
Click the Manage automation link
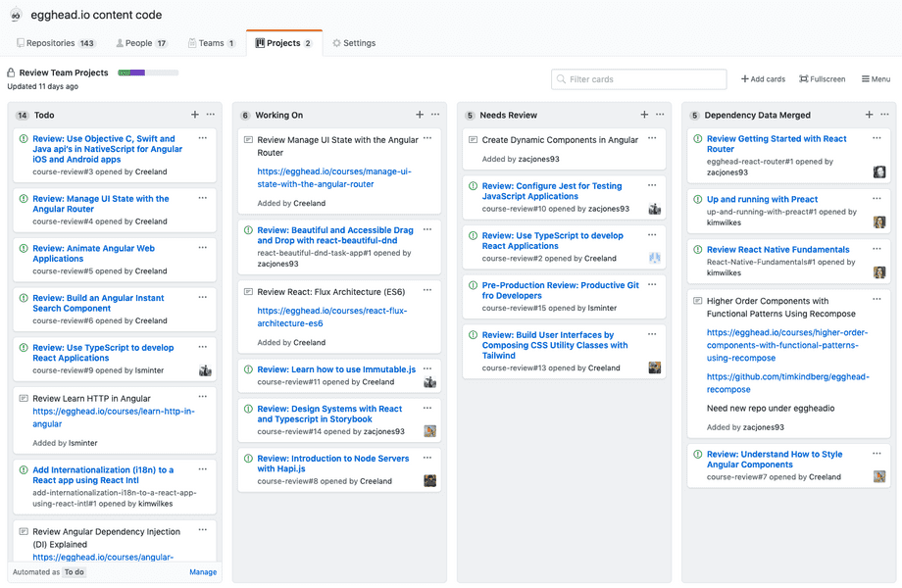(x=202, y=571)
